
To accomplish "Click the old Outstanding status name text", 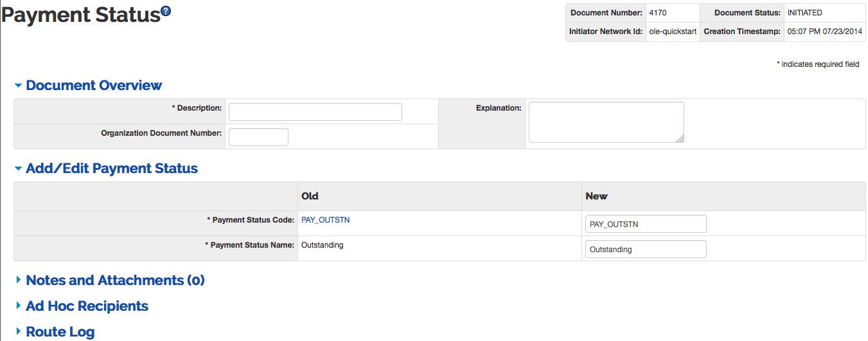I will [322, 245].
